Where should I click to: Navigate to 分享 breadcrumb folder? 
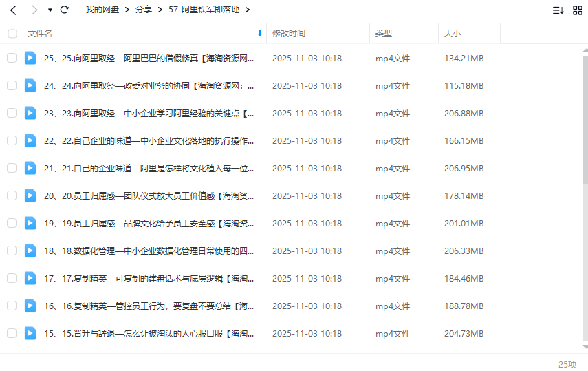point(143,10)
